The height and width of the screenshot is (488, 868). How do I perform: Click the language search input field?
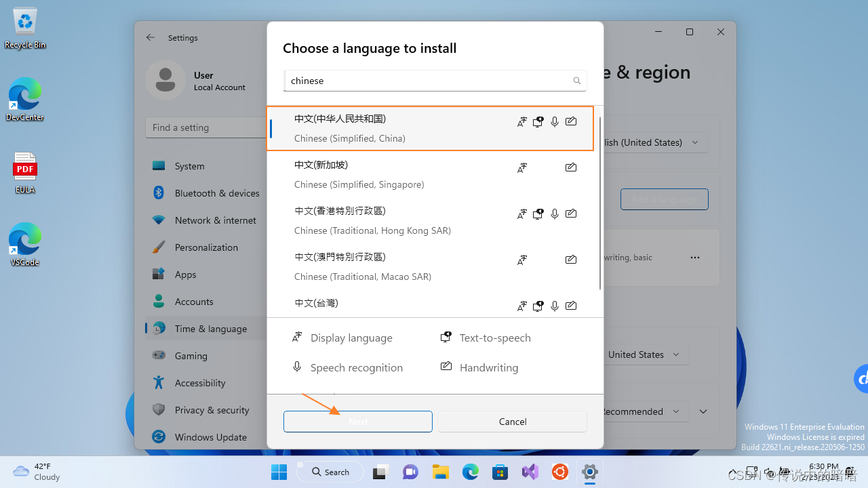pyautogui.click(x=435, y=81)
